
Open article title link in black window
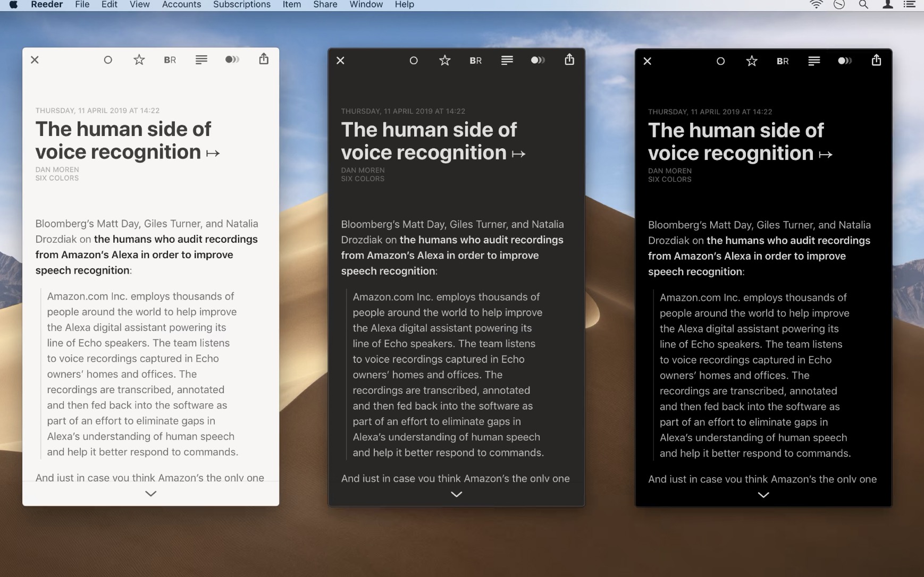tap(740, 141)
